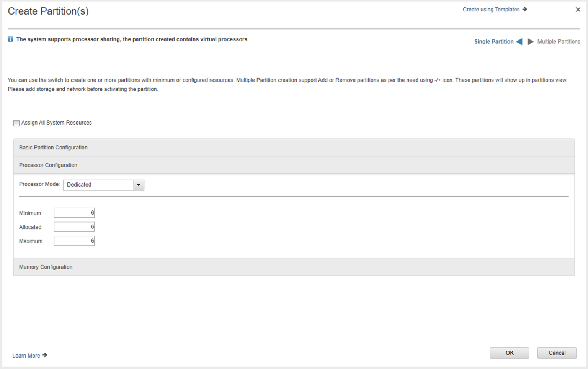Click the information icon next to processor sharing message
This screenshot has height=369, width=588.
point(10,39)
